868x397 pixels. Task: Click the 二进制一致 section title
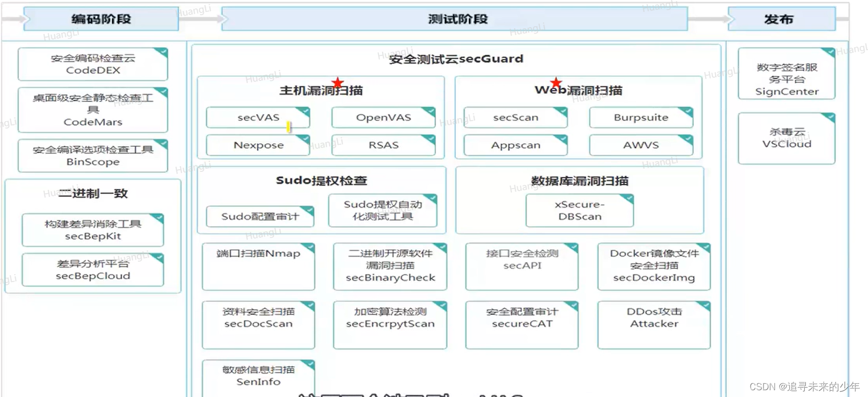93,193
